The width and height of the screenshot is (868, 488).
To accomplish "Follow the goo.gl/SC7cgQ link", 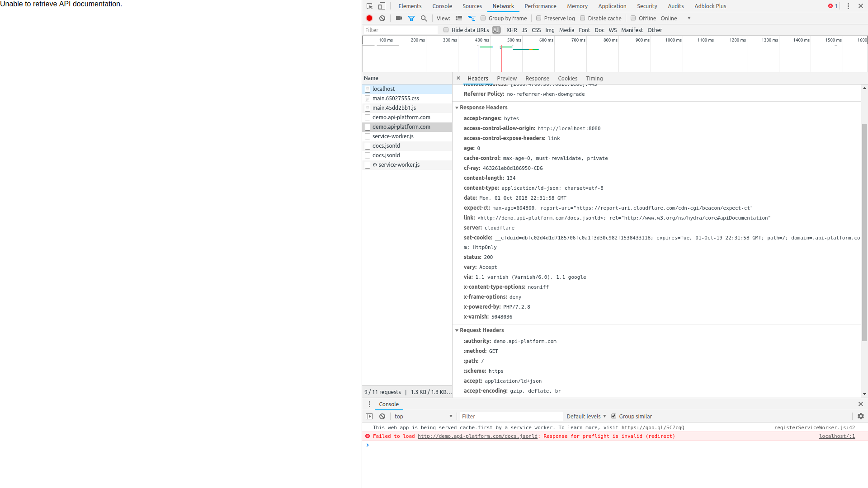I will click(653, 427).
